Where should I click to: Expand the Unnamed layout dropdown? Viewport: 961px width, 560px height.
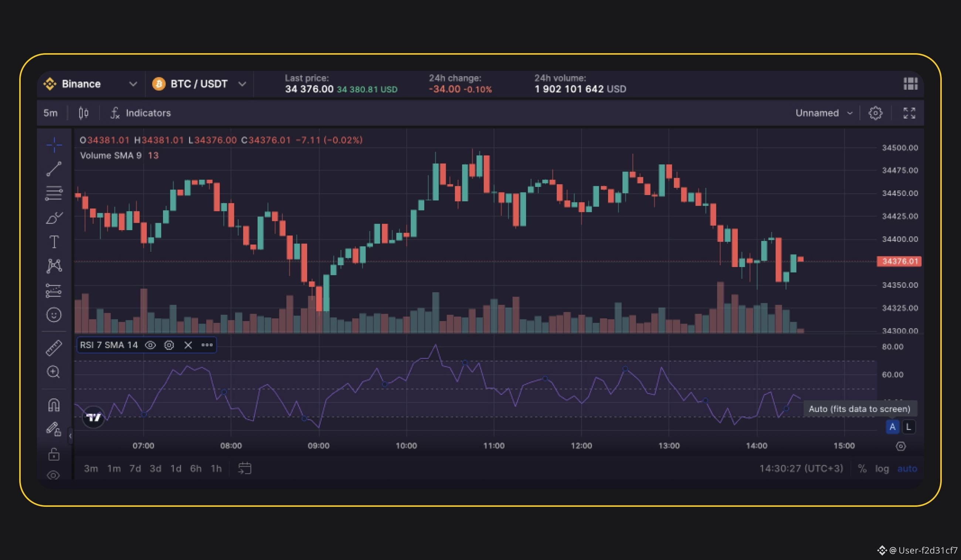824,113
